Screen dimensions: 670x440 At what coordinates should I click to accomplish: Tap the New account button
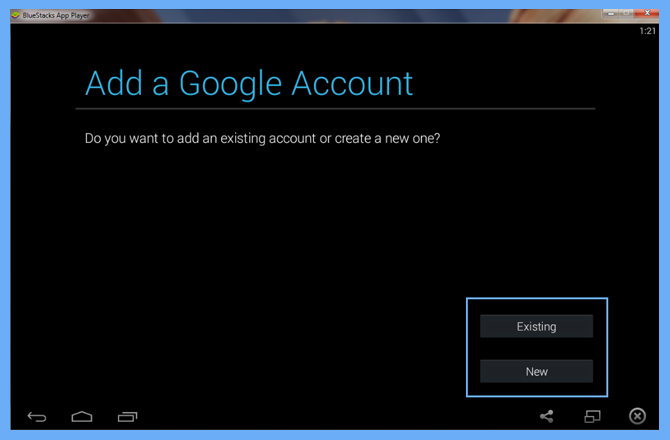tap(536, 371)
